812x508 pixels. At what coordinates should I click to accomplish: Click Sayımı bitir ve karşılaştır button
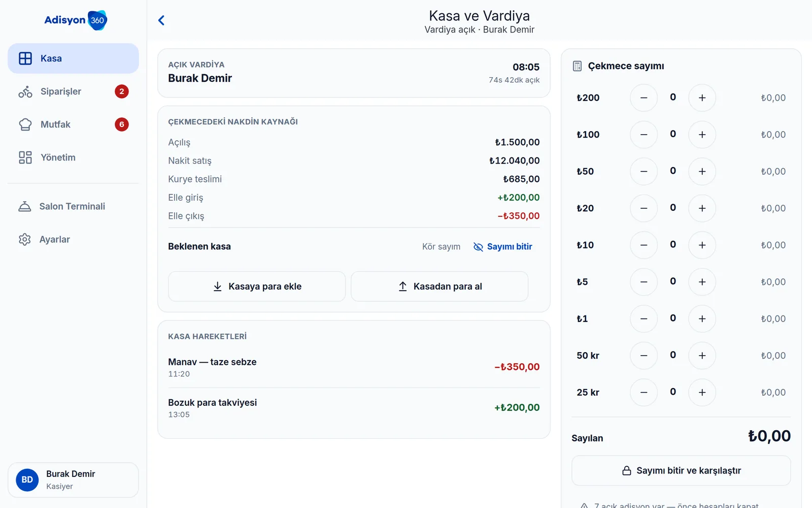tap(681, 470)
